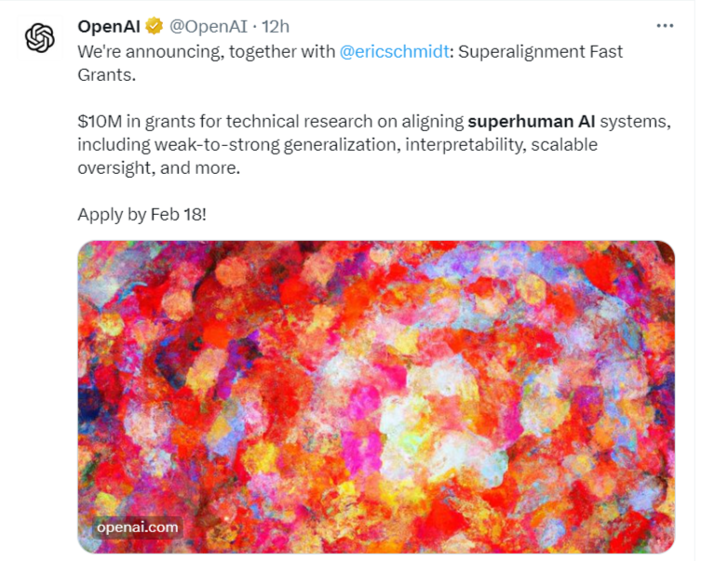Click the openai.com domain label
Image resolution: width=728 pixels, height=561 pixels.
137,528
